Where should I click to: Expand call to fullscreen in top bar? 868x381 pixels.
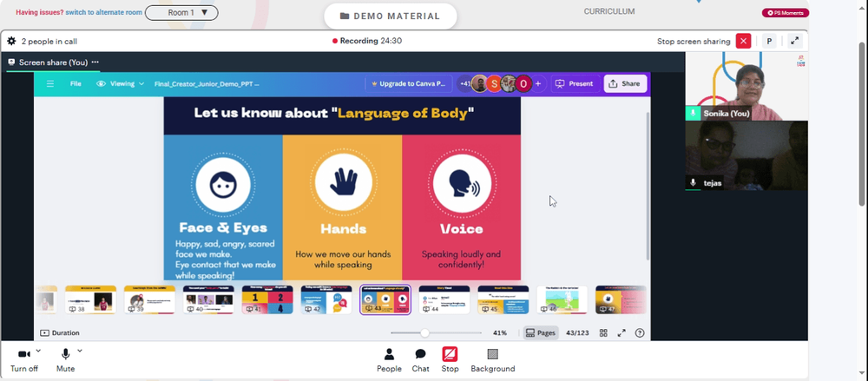click(794, 41)
